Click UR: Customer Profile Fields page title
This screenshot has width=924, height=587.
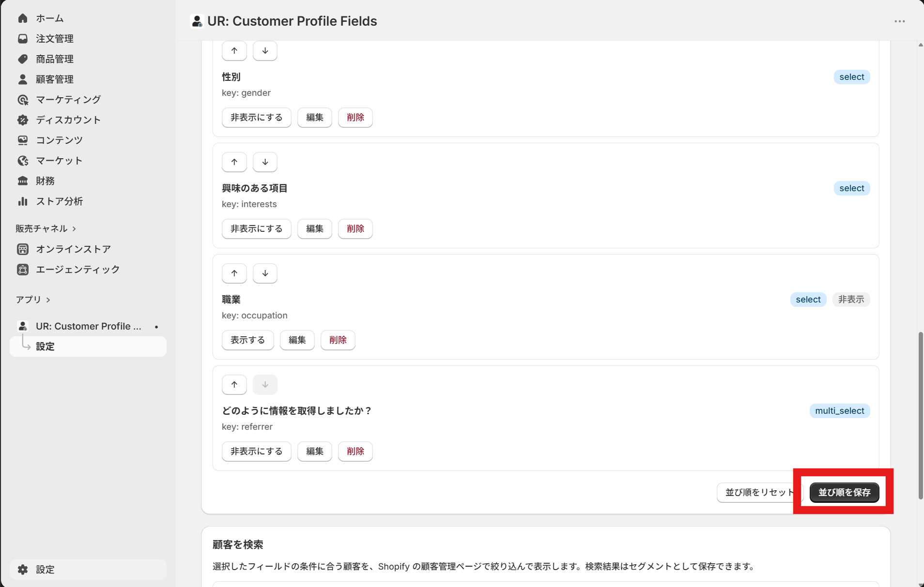[292, 21]
